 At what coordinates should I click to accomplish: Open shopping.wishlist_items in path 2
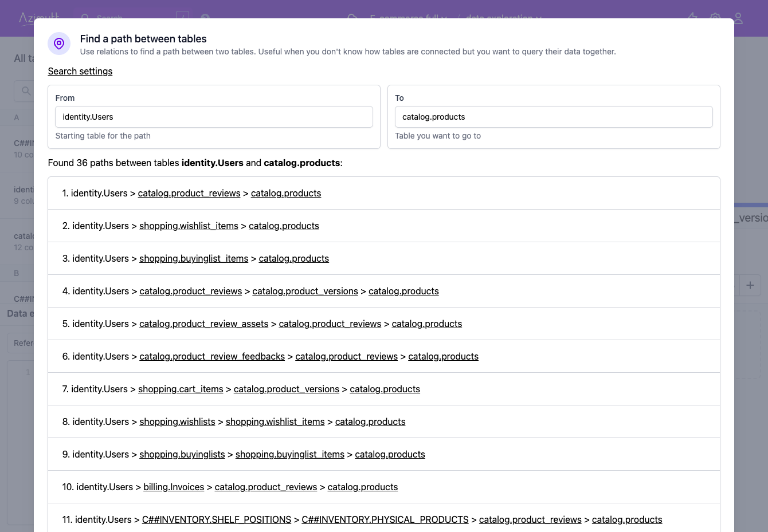coord(189,226)
